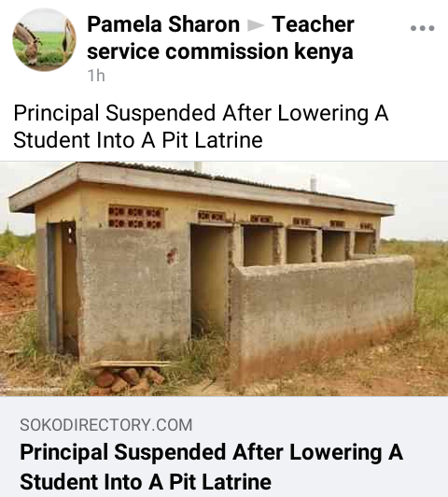
Task: Open the bold article headline link preview
Action: point(212,467)
